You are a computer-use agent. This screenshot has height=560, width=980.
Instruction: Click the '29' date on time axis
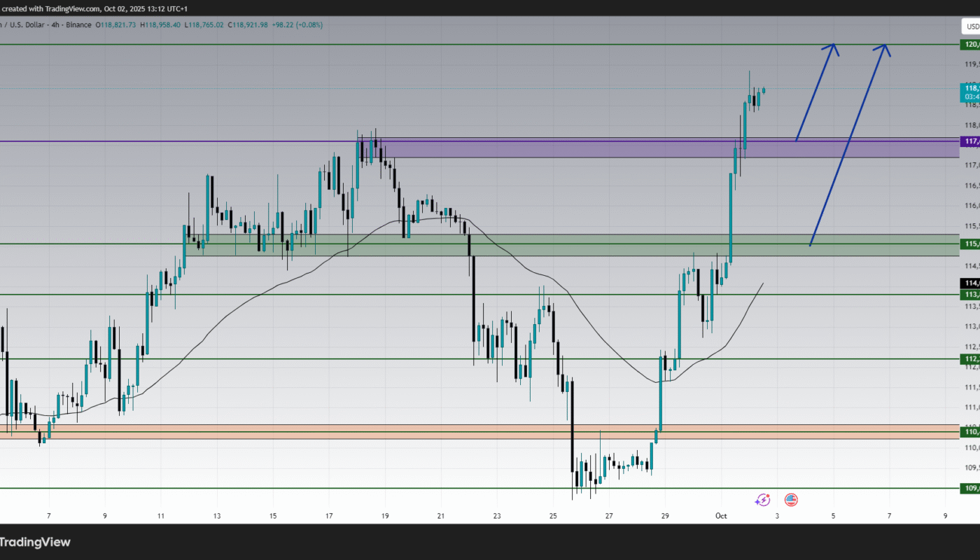[665, 516]
